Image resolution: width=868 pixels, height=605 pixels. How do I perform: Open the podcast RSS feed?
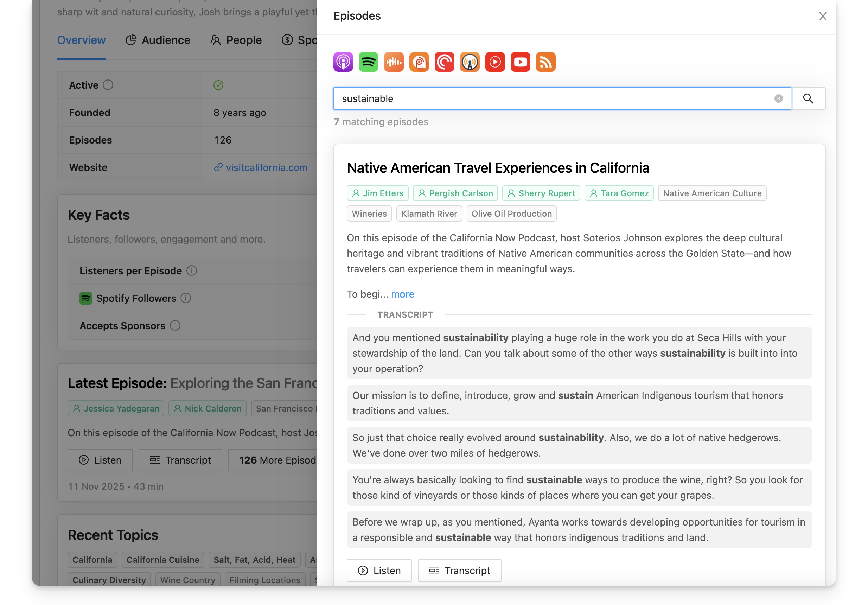(x=545, y=62)
